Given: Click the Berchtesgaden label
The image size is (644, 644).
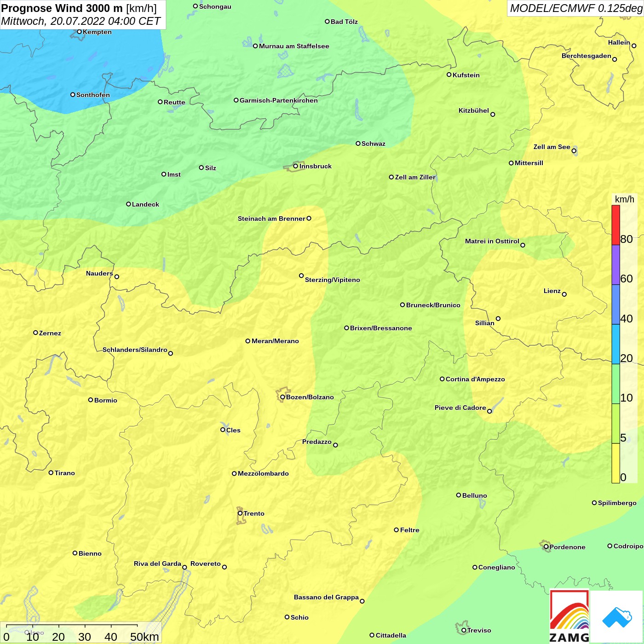Looking at the screenshot, I should (x=586, y=56).
